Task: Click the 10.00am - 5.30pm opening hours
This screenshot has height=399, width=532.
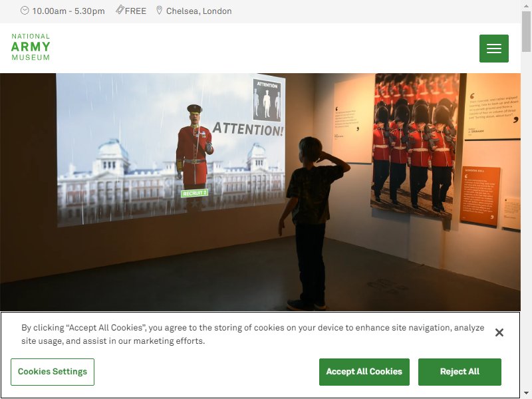Action: click(68, 11)
